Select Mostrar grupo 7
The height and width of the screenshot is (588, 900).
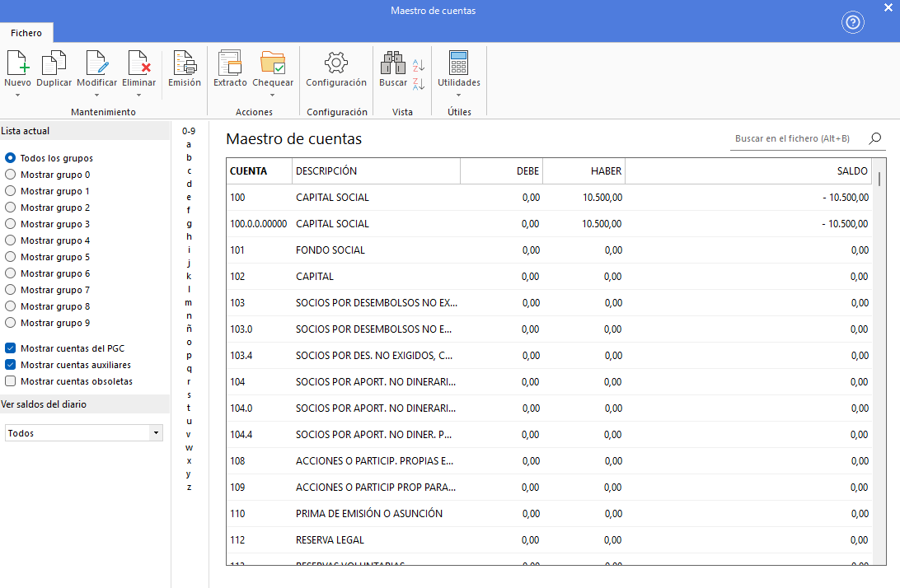(x=11, y=290)
